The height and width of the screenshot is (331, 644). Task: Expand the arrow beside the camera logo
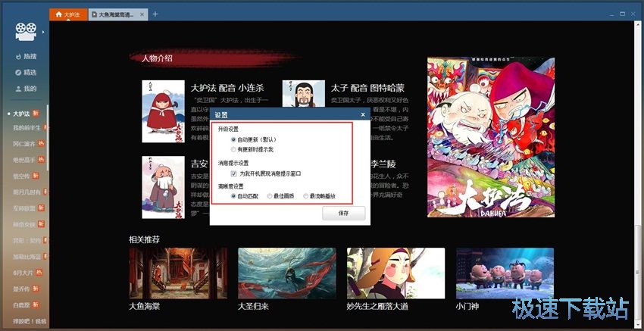coord(43,32)
